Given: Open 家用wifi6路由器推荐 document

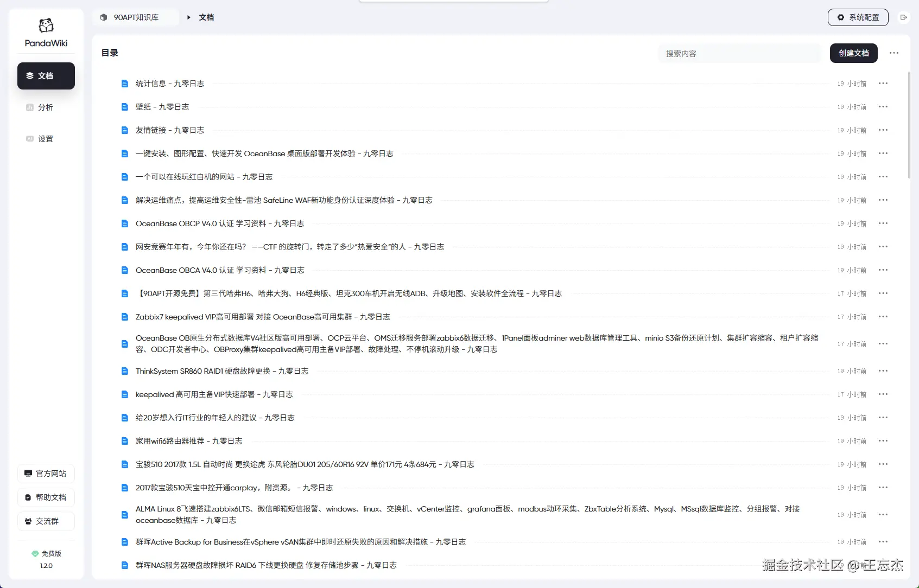Looking at the screenshot, I should [189, 441].
